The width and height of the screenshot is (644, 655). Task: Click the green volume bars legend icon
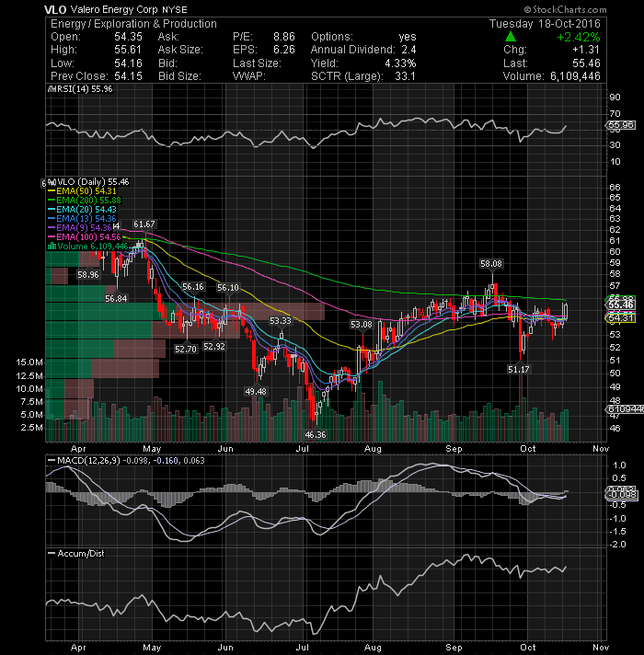52,247
